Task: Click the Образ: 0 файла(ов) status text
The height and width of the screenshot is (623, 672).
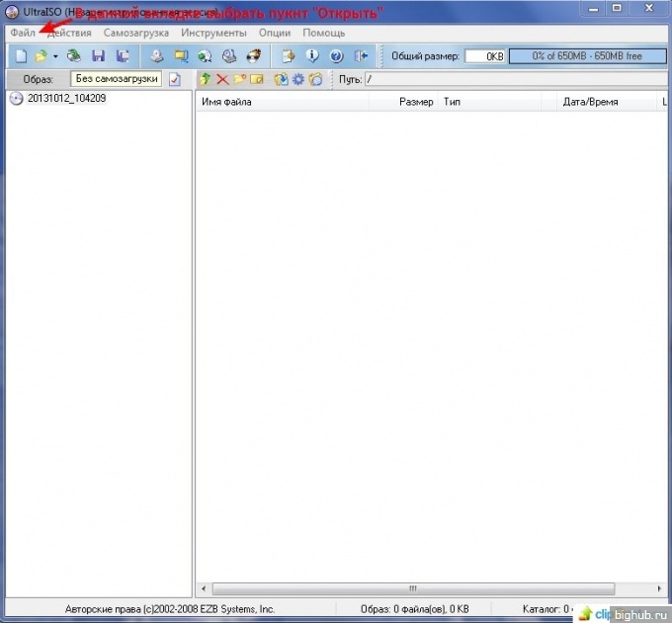Action: click(x=414, y=609)
